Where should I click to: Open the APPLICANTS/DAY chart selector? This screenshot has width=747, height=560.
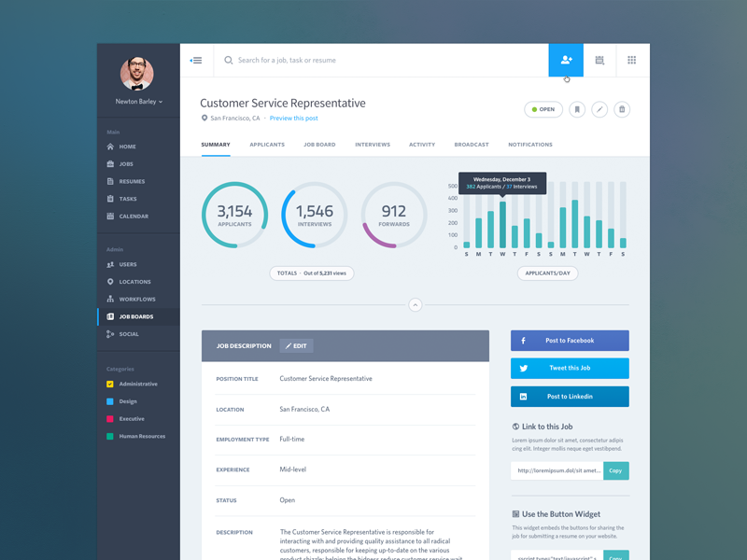[547, 273]
